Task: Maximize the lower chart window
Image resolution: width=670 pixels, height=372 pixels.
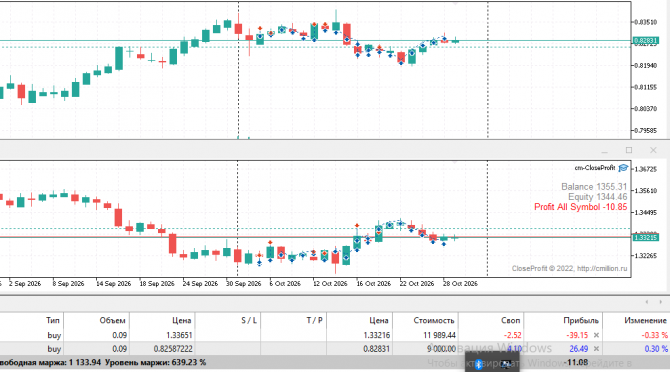Action: click(629, 150)
